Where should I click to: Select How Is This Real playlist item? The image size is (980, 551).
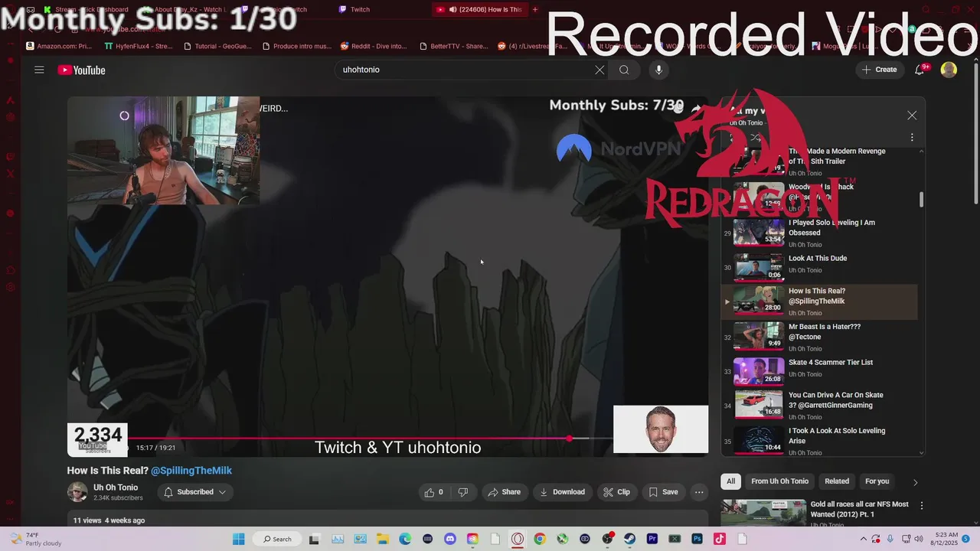819,302
